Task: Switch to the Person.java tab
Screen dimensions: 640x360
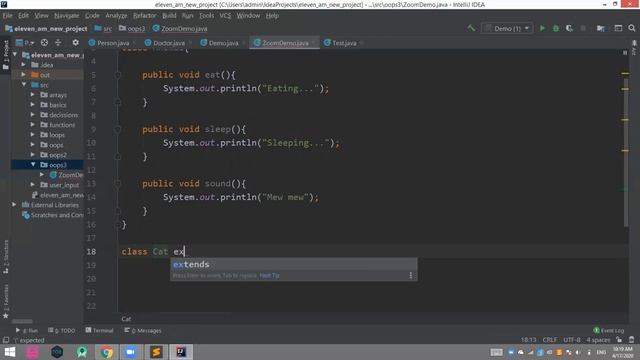Action: pyautogui.click(x=113, y=43)
